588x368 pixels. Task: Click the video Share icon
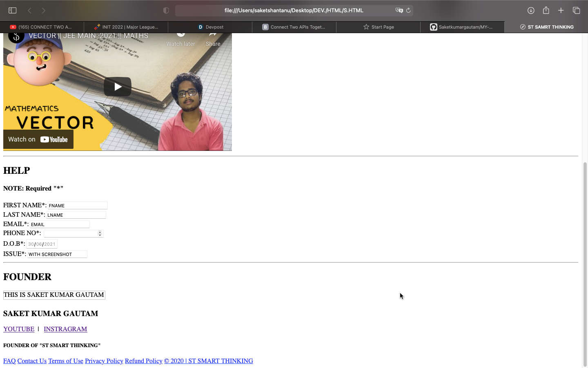coord(213,40)
